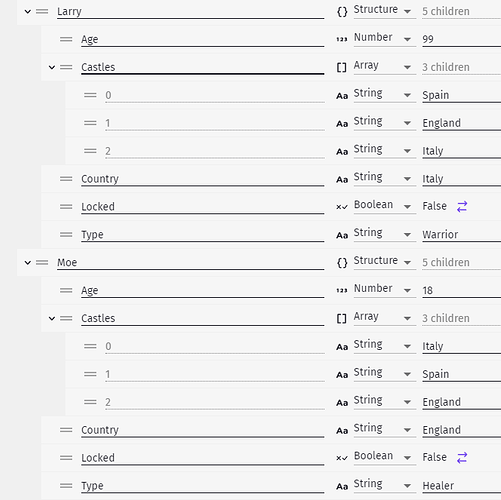Click the Warrior value field
Viewport: 501px width, 500px height.
pyautogui.click(x=461, y=235)
